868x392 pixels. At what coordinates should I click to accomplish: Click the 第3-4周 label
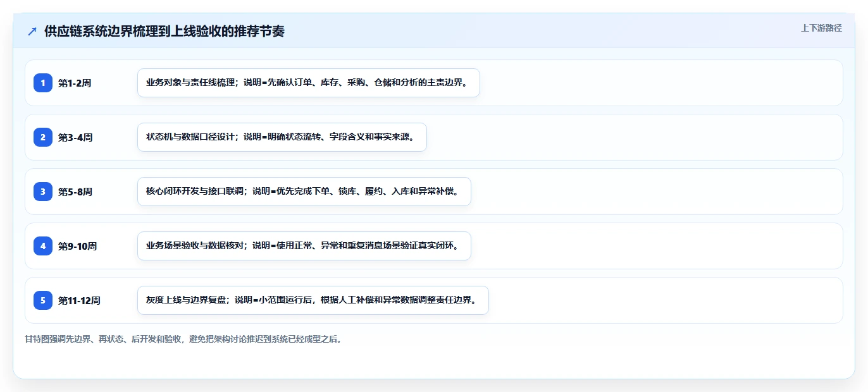click(x=75, y=137)
